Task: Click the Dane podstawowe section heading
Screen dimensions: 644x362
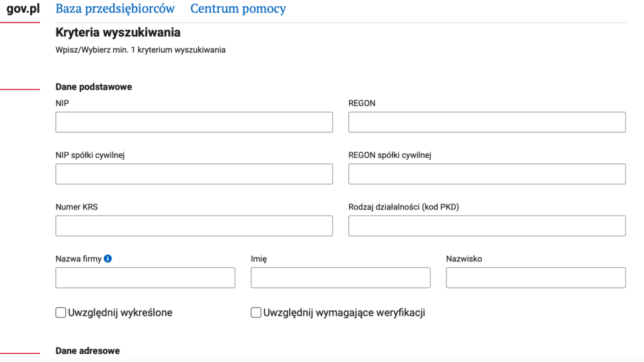Action: pyautogui.click(x=94, y=87)
